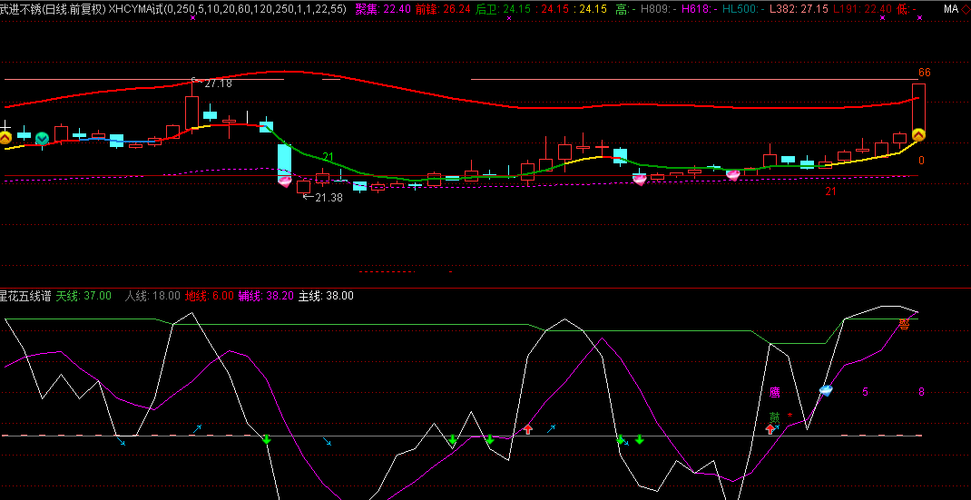
Task: Click the 人线: 18.00 value
Action: coord(152,296)
